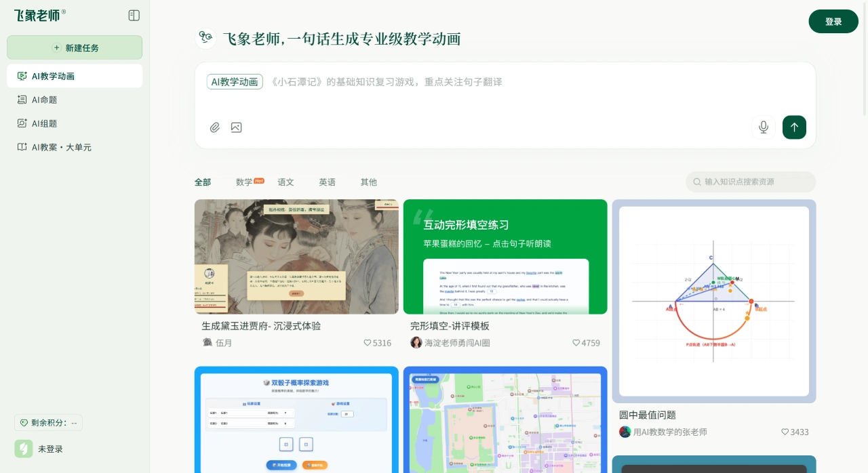Click the green send arrow icon
The width and height of the screenshot is (868, 473).
click(794, 127)
